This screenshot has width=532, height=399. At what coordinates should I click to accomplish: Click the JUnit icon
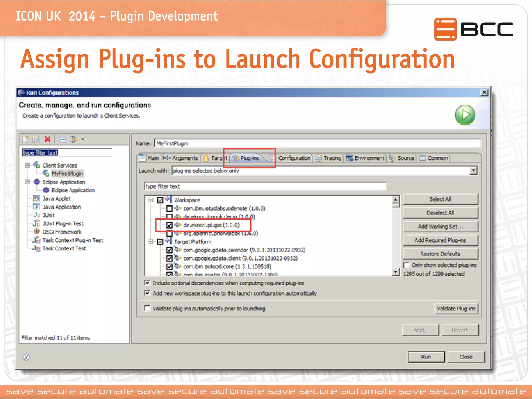point(37,215)
